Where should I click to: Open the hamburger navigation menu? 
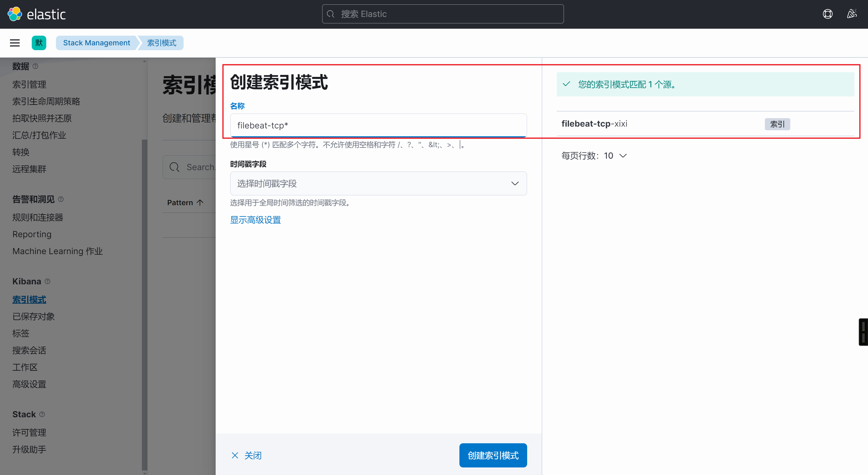[x=15, y=43]
